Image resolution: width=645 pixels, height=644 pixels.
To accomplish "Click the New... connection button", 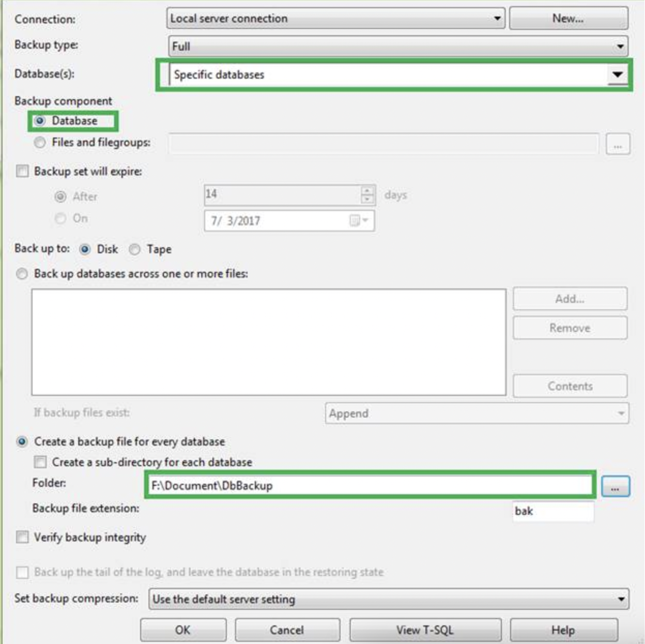I will click(x=569, y=18).
